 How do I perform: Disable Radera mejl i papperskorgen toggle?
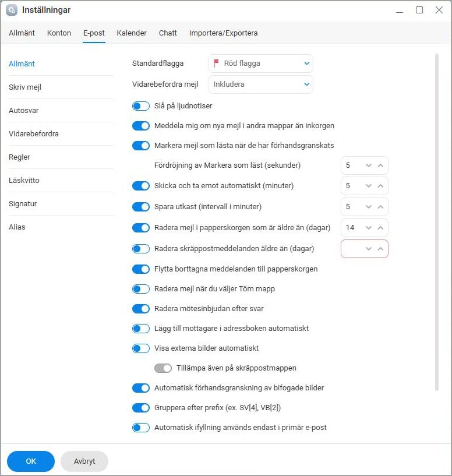pos(141,228)
